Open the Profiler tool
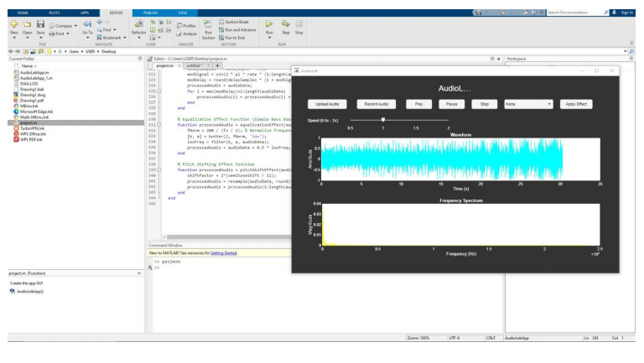 (186, 26)
